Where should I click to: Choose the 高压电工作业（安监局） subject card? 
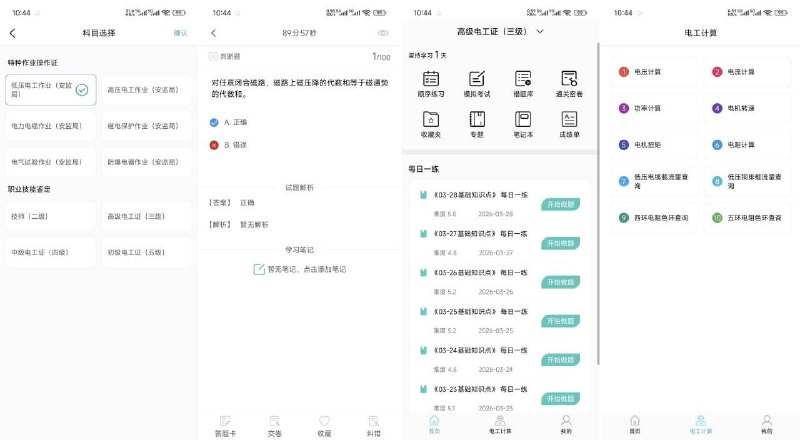point(146,90)
